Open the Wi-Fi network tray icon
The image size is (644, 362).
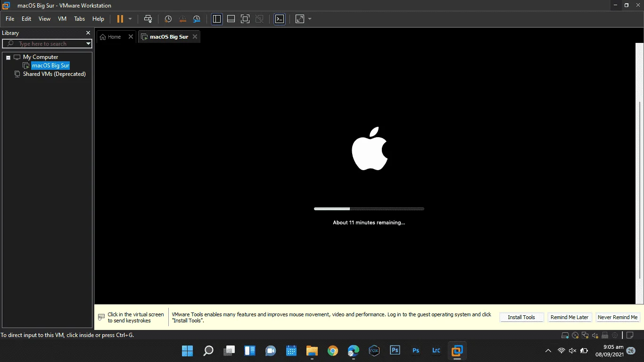click(561, 351)
